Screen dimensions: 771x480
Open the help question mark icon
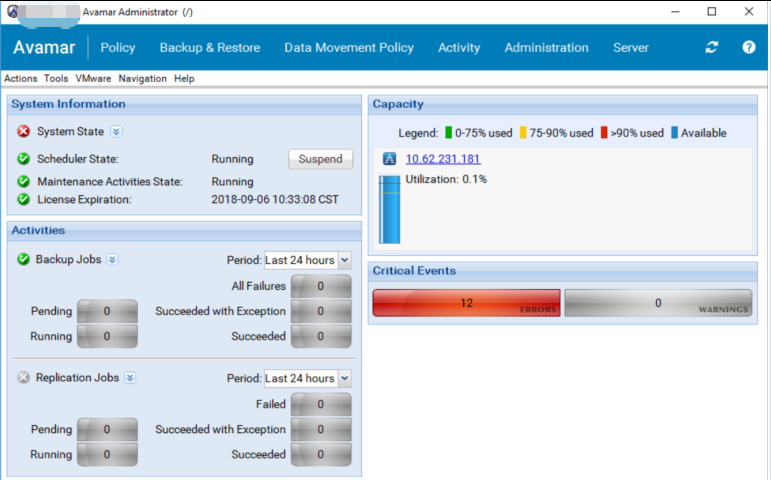click(x=748, y=47)
